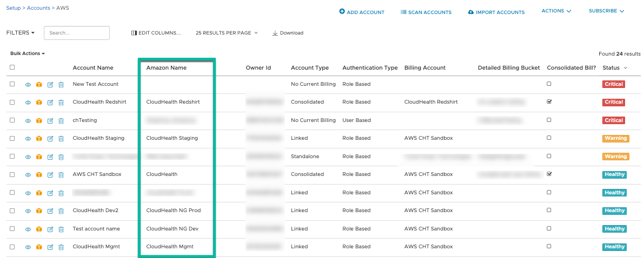Open the ACTIONS dropdown menu
The image size is (644, 258).
pos(556,11)
